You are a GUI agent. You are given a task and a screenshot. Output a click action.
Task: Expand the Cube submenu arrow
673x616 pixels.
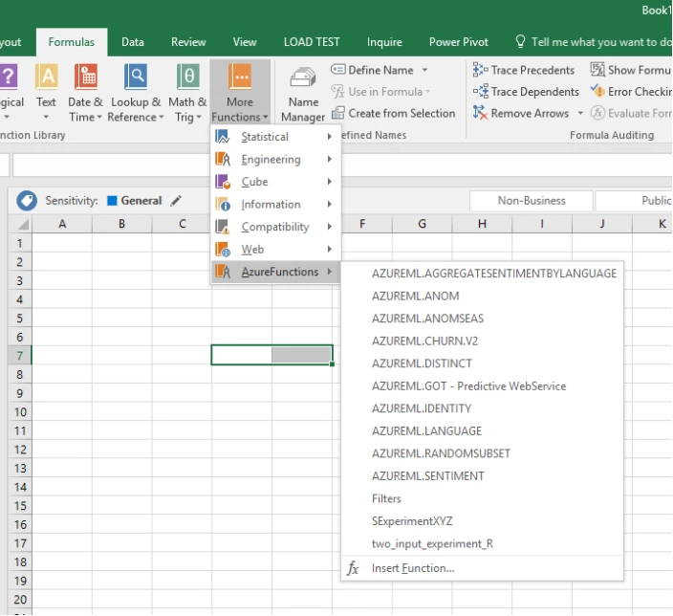(329, 182)
